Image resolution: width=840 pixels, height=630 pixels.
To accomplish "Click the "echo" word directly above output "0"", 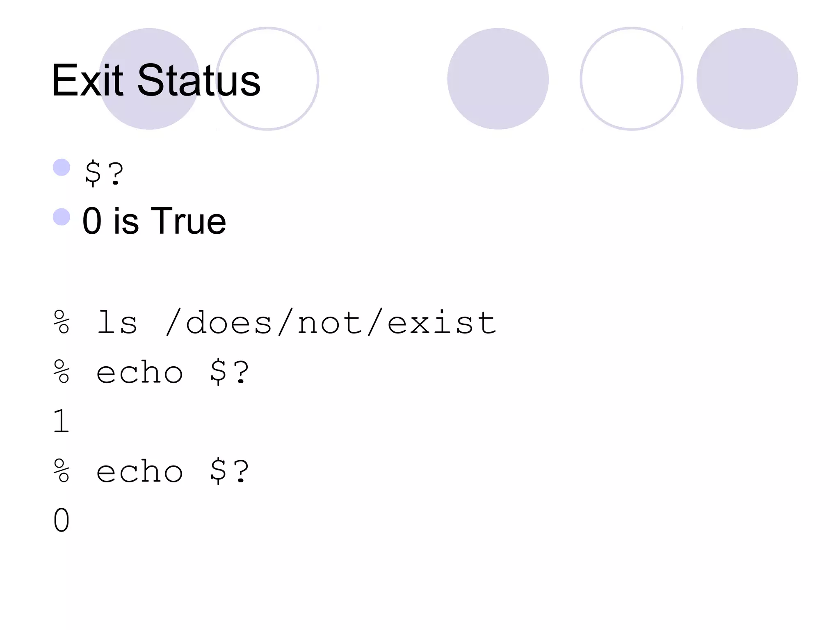I will (139, 472).
